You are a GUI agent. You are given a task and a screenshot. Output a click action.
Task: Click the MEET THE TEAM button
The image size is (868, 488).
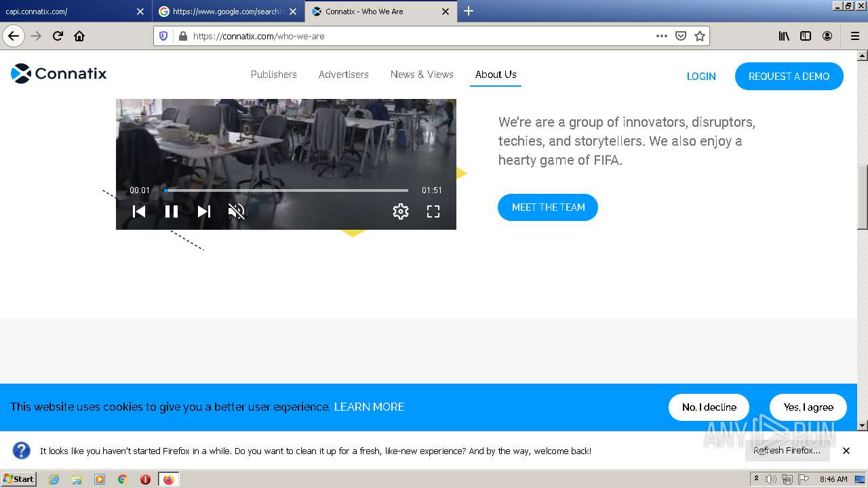click(548, 207)
